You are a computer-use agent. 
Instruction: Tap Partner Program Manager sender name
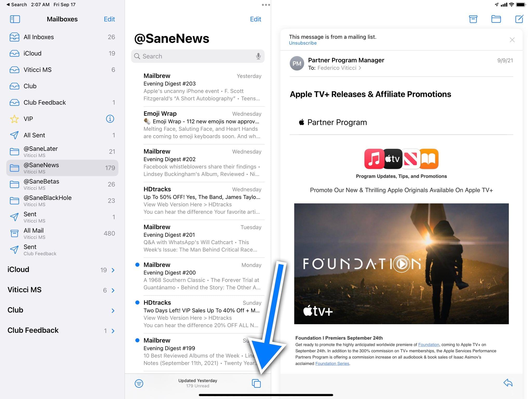346,60
